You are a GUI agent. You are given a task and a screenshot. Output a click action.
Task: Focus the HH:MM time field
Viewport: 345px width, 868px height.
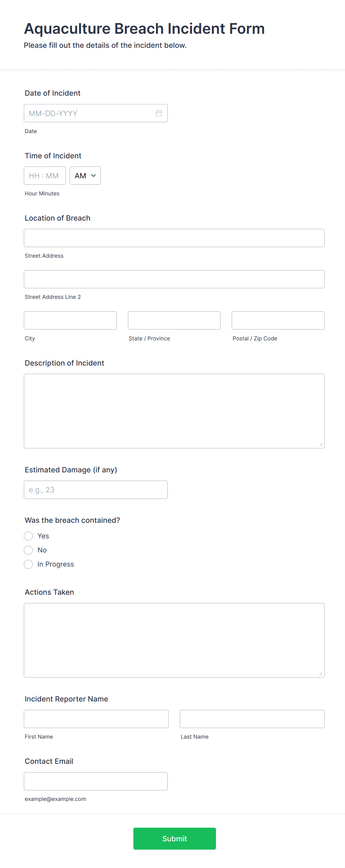(45, 175)
